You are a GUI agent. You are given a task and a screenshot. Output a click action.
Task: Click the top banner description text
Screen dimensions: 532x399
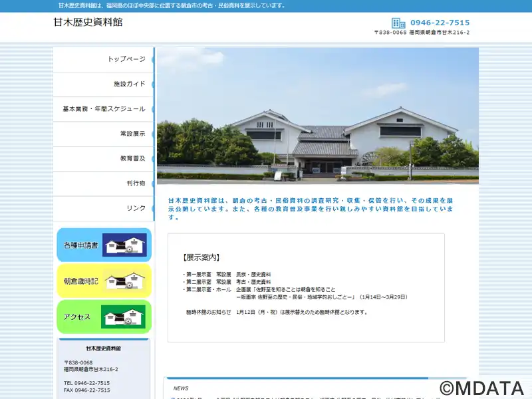(x=172, y=5)
